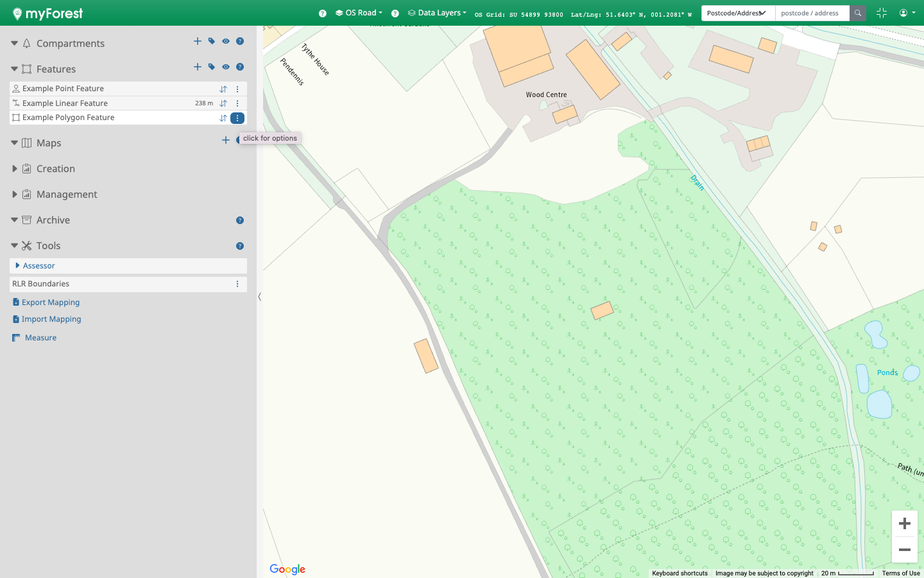Expand the Management section
924x578 pixels.
pos(15,195)
